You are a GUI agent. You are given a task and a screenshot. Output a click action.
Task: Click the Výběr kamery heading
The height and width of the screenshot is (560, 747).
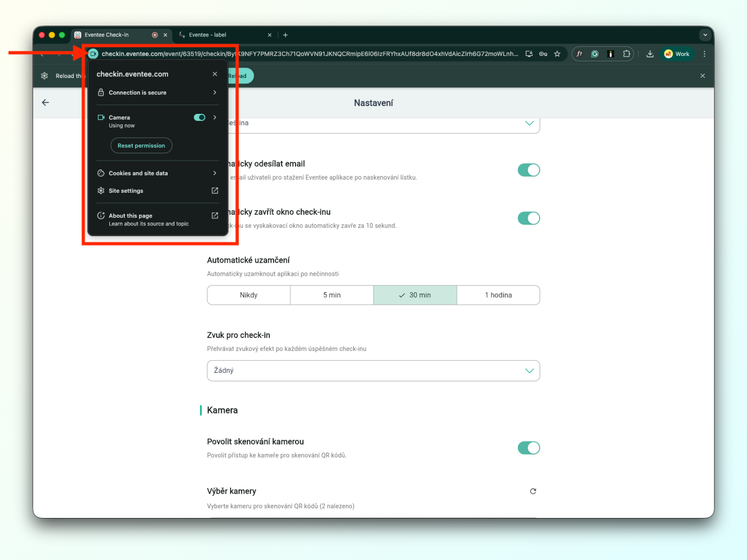[232, 491]
